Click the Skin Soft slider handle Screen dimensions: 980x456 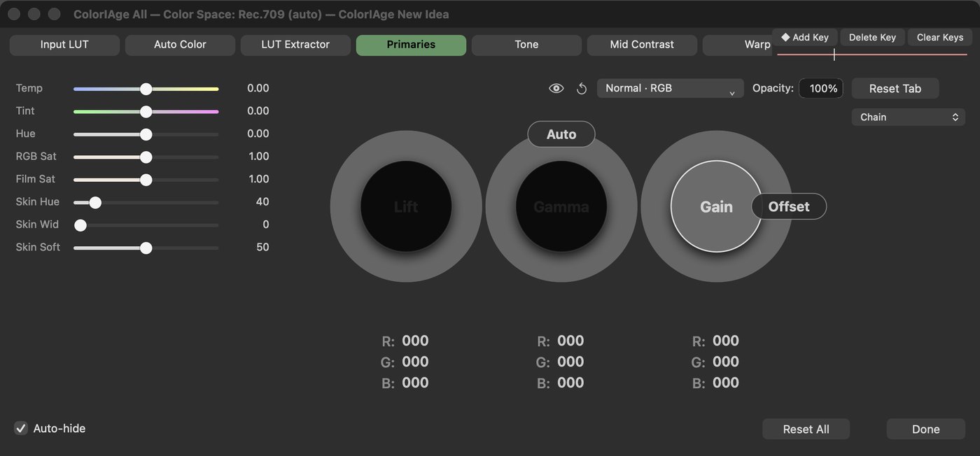[x=146, y=248]
